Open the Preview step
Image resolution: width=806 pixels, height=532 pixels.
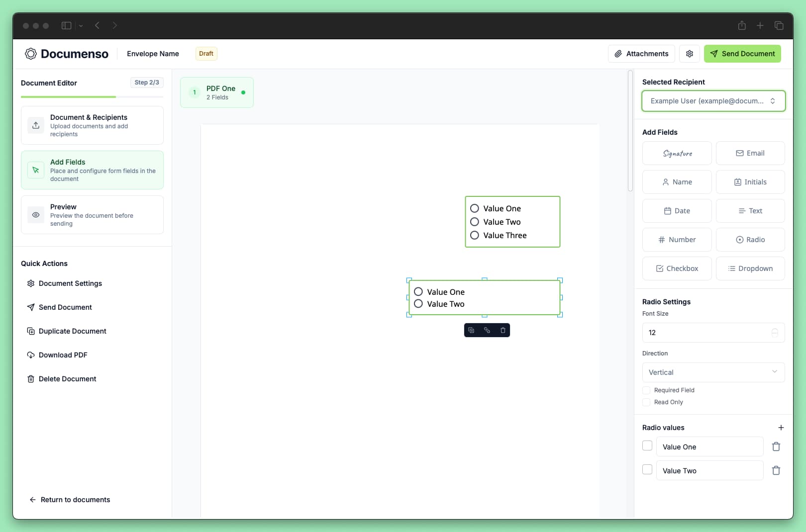click(92, 214)
